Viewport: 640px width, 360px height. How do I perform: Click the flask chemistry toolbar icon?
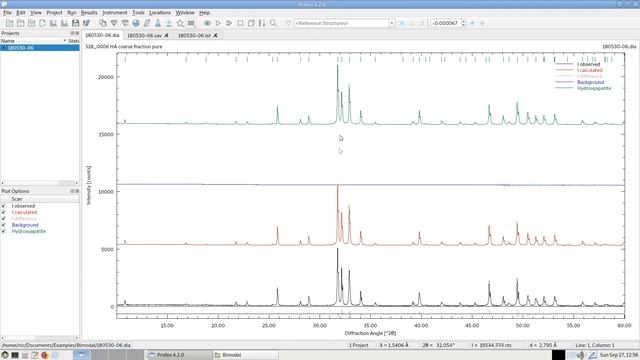click(x=158, y=23)
